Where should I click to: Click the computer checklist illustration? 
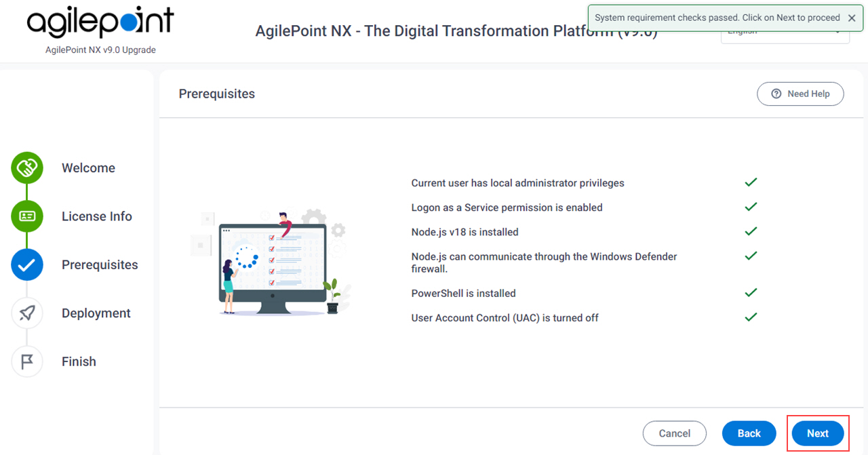(271, 262)
